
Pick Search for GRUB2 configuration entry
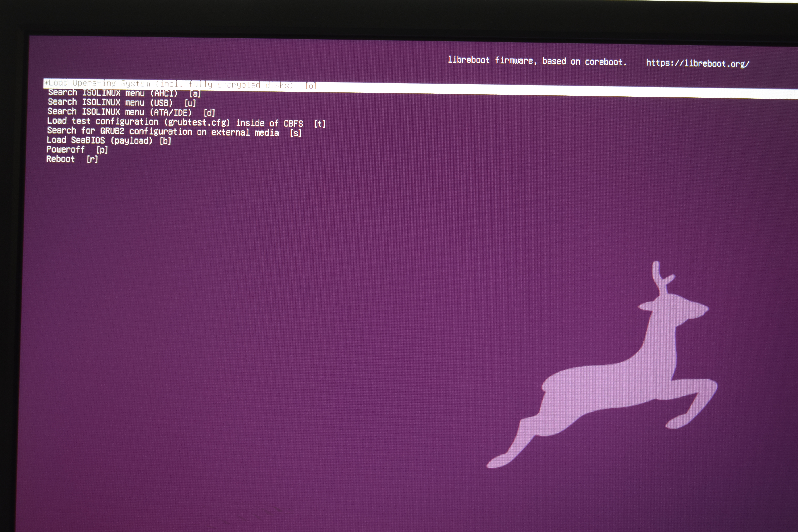tap(163, 132)
